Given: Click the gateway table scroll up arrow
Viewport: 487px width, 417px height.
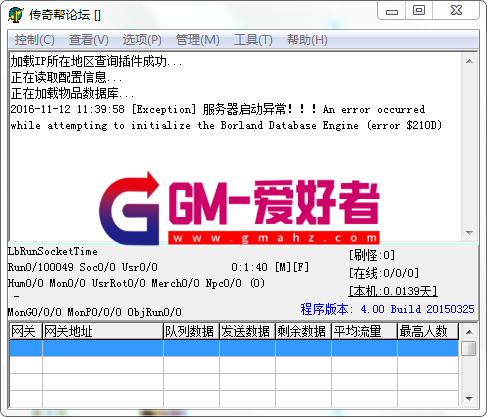Looking at the screenshot, I should click(x=469, y=332).
